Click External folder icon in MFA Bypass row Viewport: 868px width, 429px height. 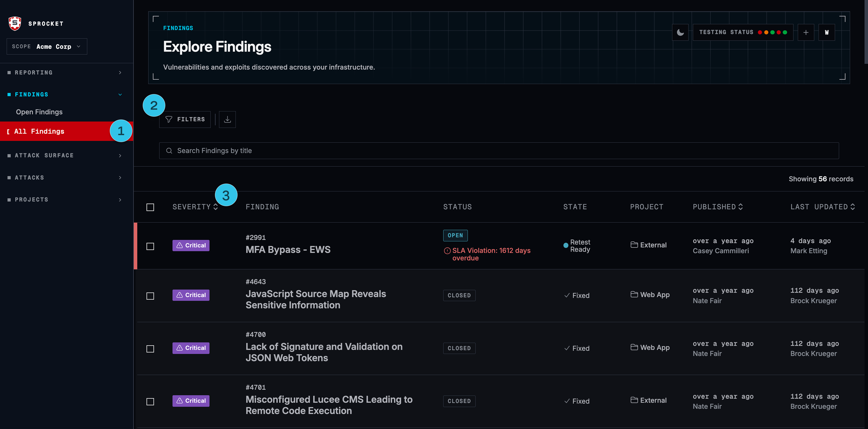(634, 245)
